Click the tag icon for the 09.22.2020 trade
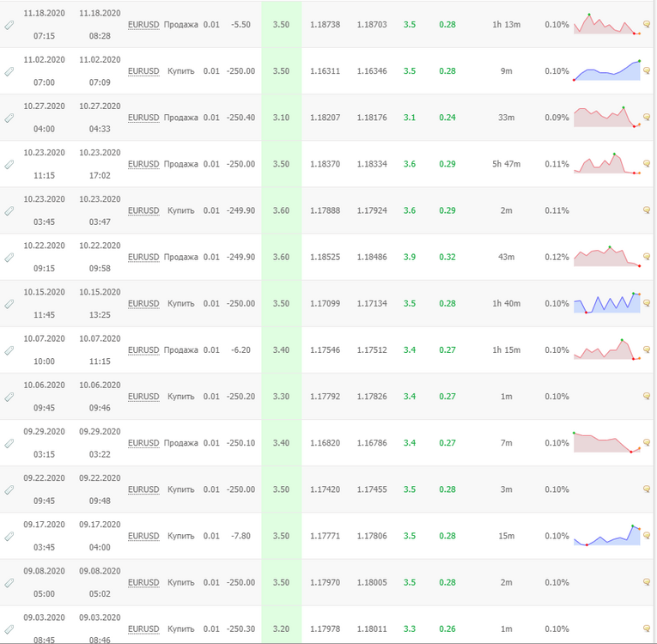The image size is (657, 644). coord(9,490)
